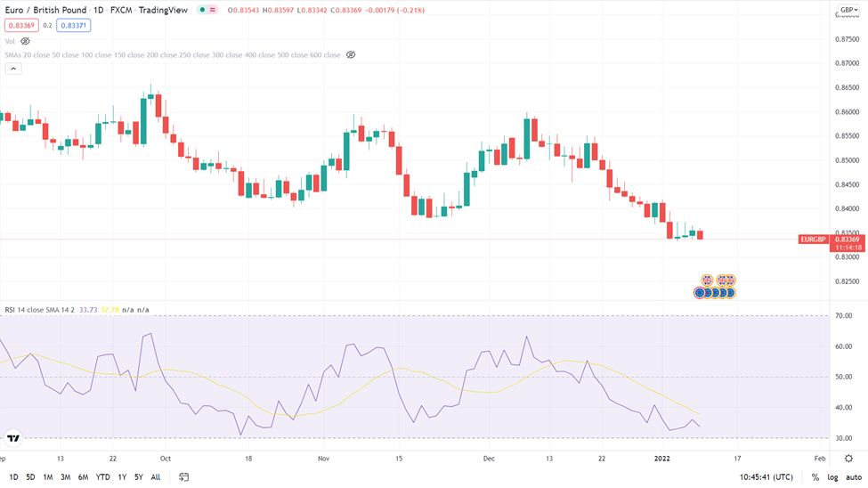Viewport: 868px width, 488px height.
Task: Click the spread value 0.2
Action: point(47,26)
